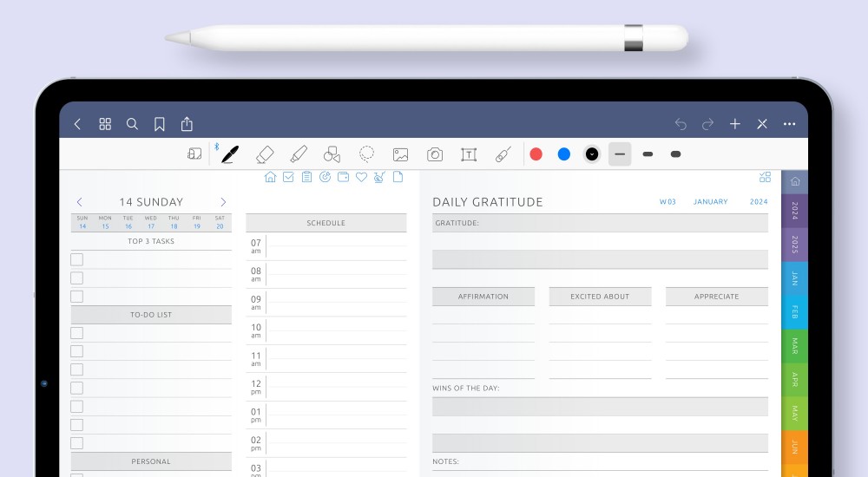
Task: Select the laser pointer tool
Action: (503, 154)
